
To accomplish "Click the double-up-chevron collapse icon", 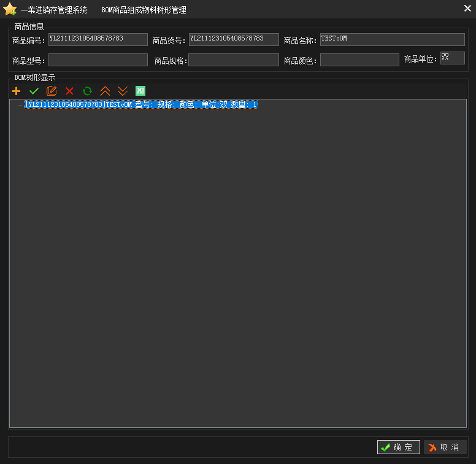I will [x=105, y=91].
